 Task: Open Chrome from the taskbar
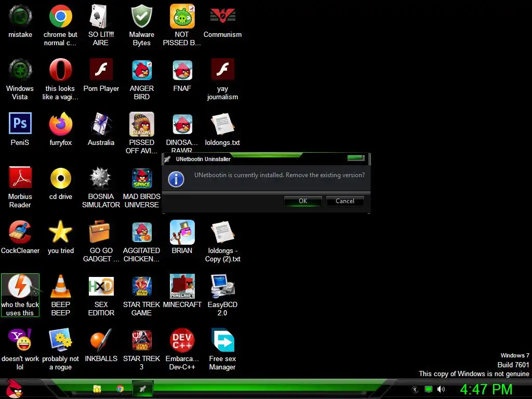120,389
